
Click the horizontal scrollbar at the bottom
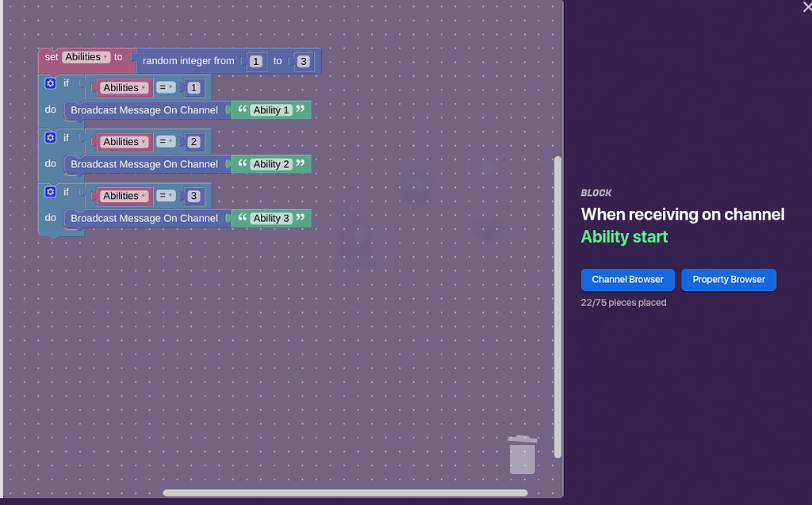(x=345, y=492)
